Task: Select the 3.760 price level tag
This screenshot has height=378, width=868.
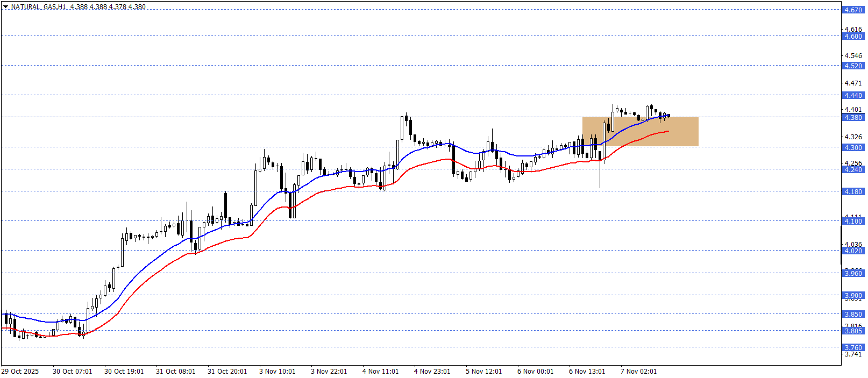Action: (853, 348)
